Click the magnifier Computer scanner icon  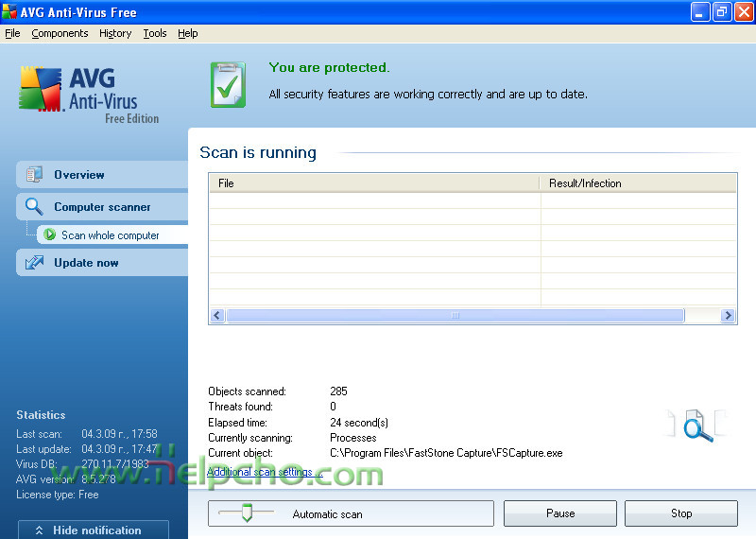[x=34, y=206]
